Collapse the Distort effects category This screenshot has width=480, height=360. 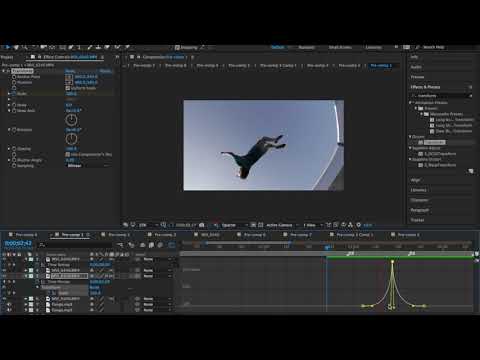click(x=410, y=137)
